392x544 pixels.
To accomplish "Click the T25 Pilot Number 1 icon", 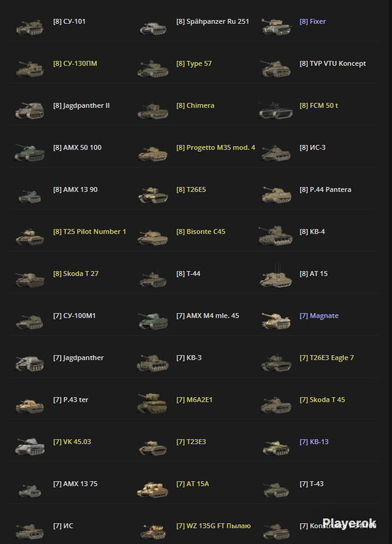I will click(30, 238).
